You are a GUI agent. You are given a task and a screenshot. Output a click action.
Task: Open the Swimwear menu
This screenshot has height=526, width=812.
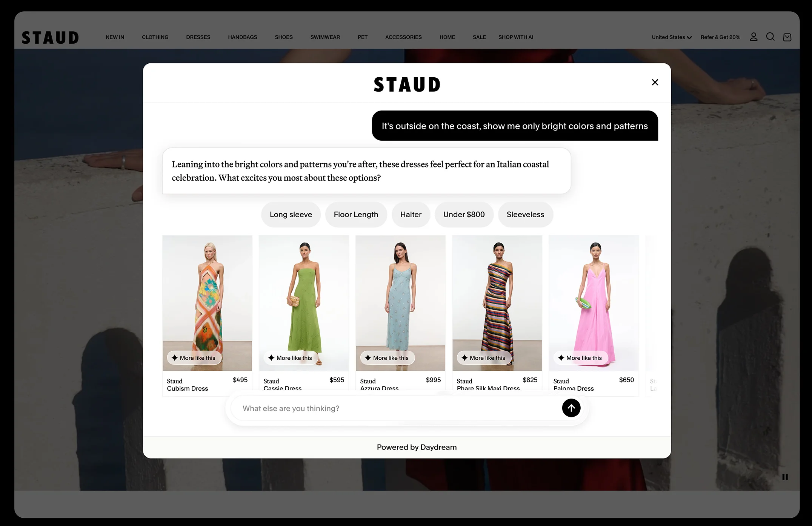(325, 37)
